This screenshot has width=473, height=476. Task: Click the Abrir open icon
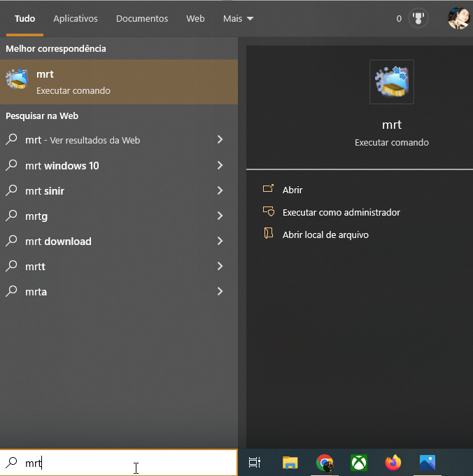pyautogui.click(x=268, y=189)
